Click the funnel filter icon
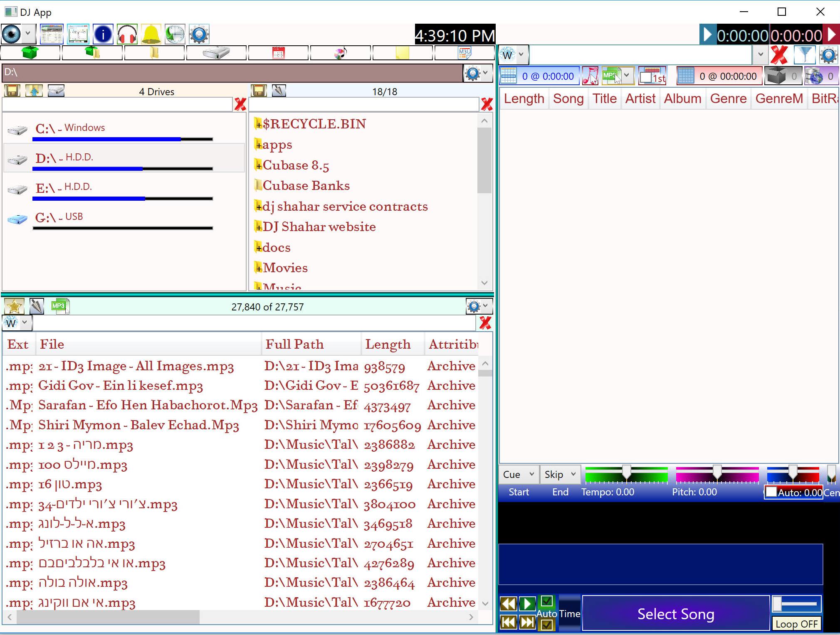 [x=804, y=55]
